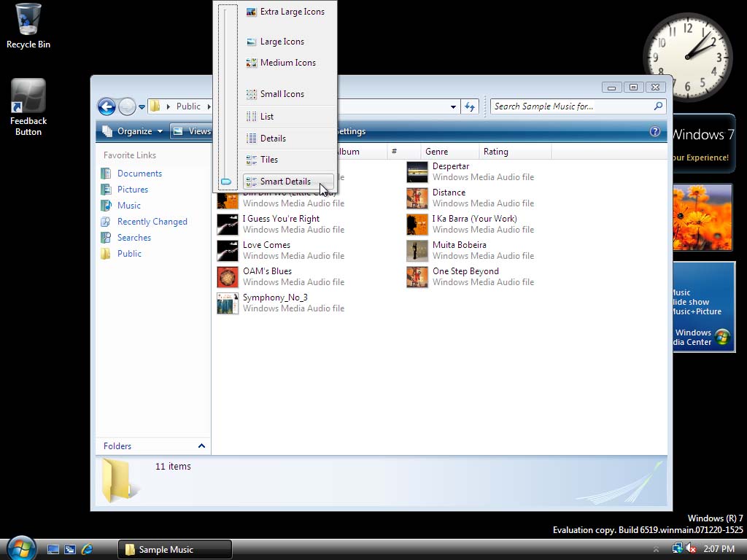This screenshot has width=747, height=560.
Task: Select the Love Comes album art icon
Action: click(x=228, y=251)
